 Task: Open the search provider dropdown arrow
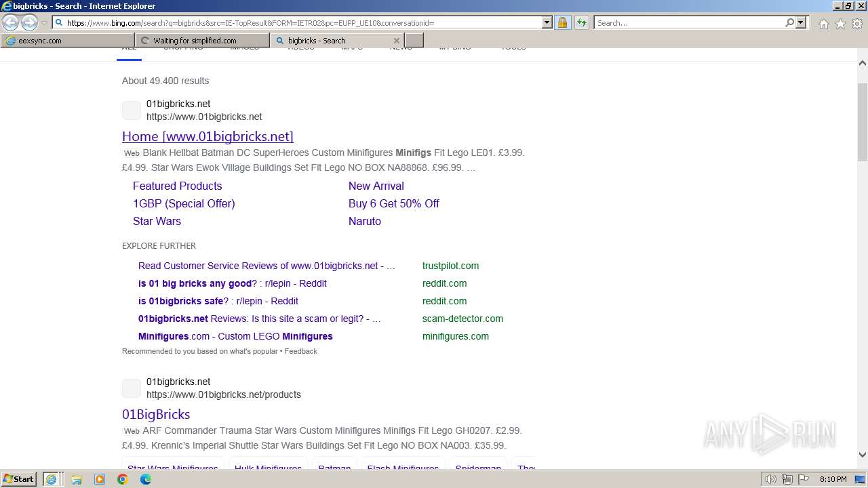[x=801, y=22]
